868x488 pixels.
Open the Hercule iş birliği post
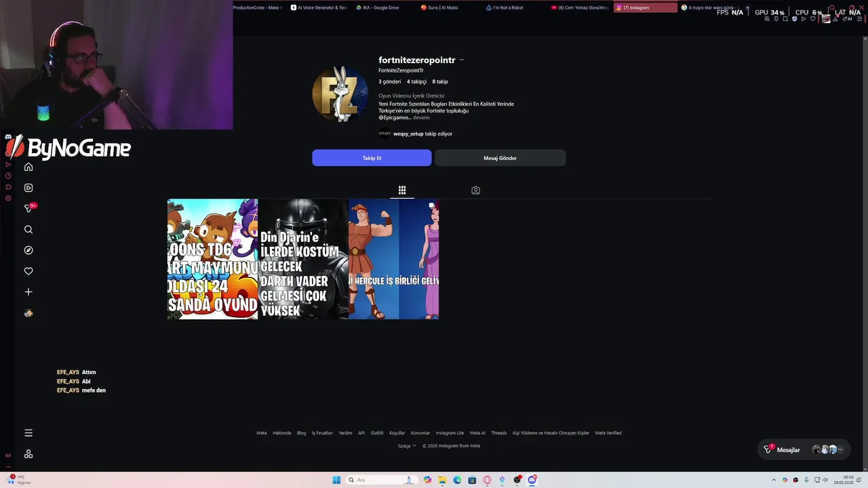tap(393, 259)
